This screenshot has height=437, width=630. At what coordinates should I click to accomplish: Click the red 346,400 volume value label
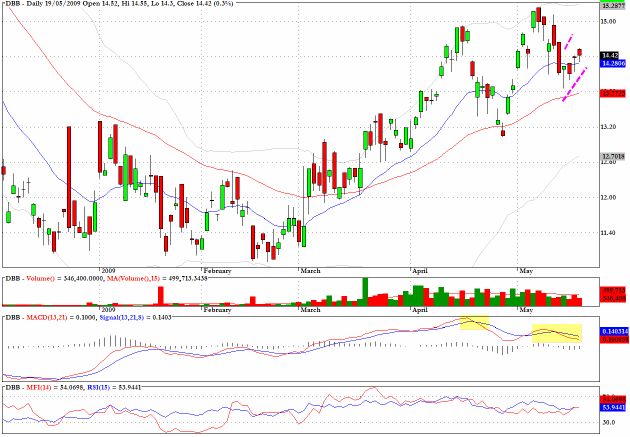coord(613,298)
